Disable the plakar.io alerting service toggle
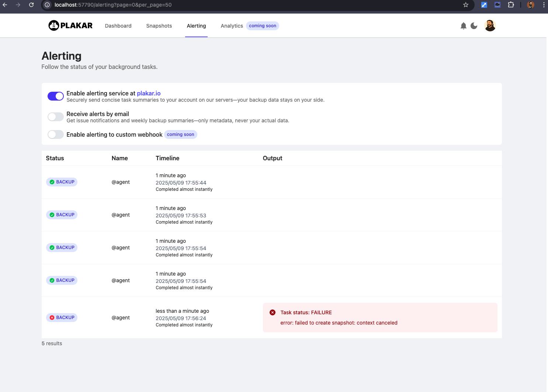The image size is (548, 392). coord(56,96)
